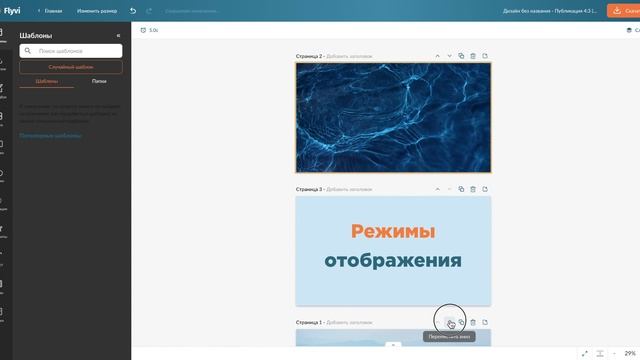640x360 pixels.
Task: Select the orange Режимы text on page 3
Action: coord(393,231)
